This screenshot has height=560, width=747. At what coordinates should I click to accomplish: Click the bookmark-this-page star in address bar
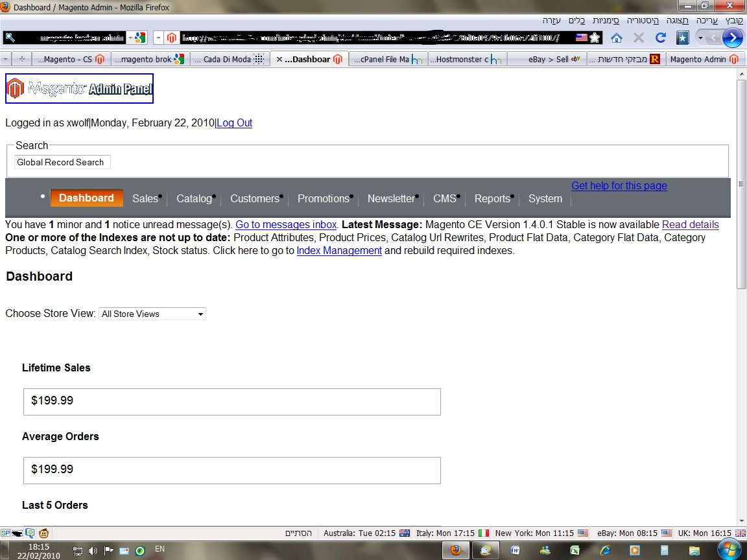pyautogui.click(x=595, y=38)
